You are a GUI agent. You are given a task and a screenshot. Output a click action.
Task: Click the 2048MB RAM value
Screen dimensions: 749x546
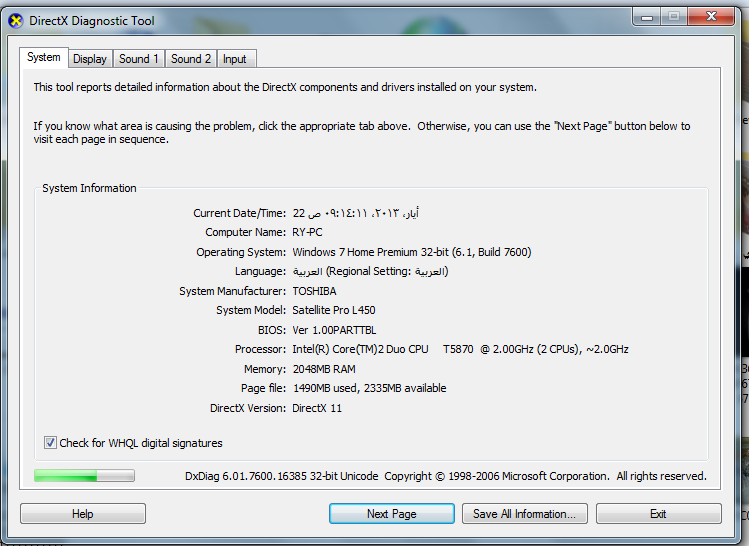click(x=324, y=369)
